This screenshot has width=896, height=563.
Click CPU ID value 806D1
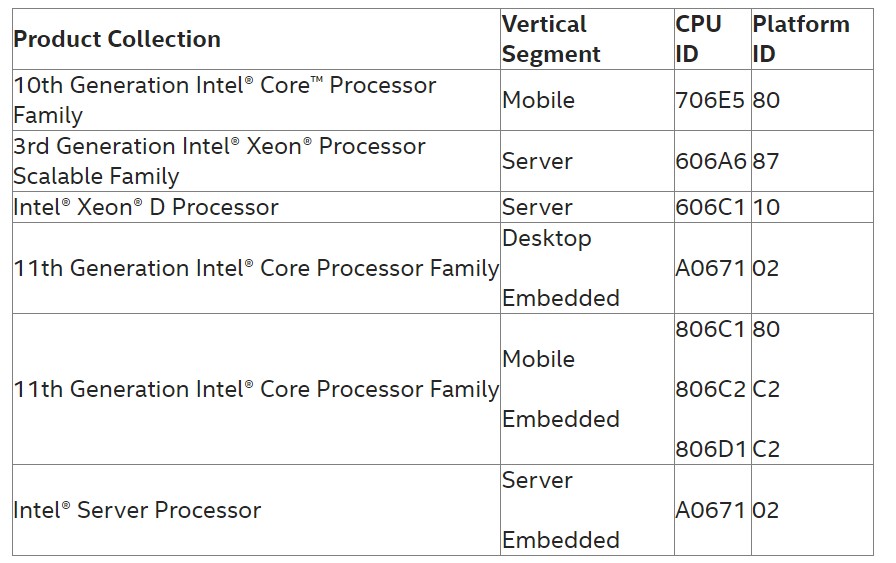(711, 449)
